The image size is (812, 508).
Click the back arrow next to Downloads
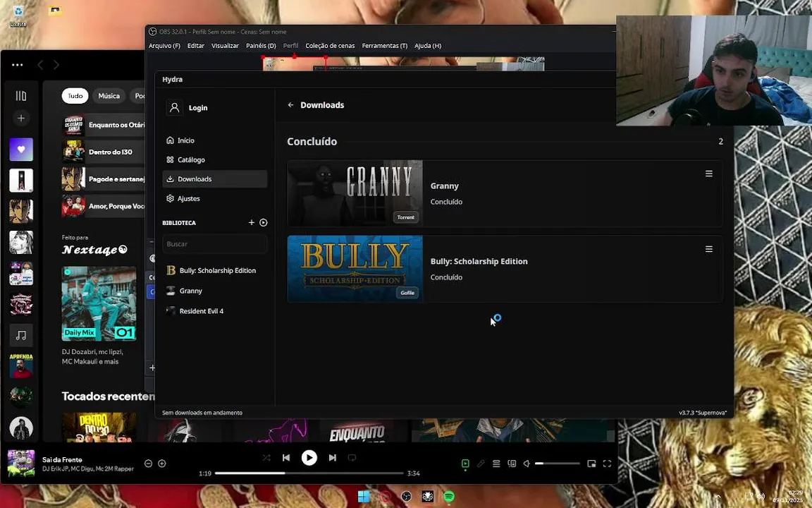pyautogui.click(x=290, y=104)
